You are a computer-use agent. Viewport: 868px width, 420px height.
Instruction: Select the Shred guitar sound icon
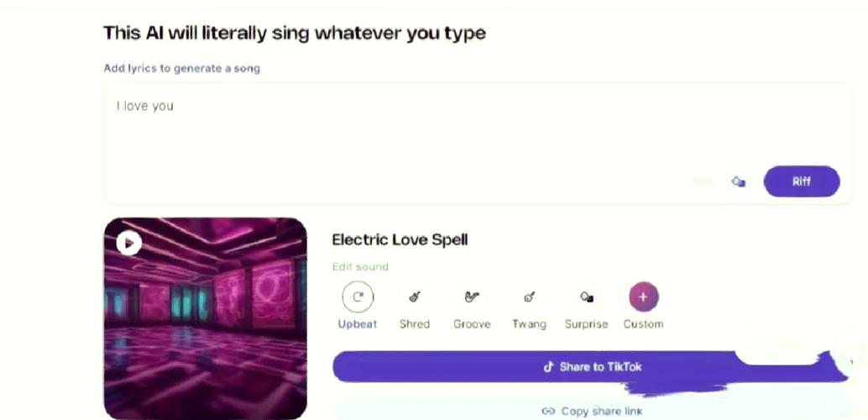414,297
